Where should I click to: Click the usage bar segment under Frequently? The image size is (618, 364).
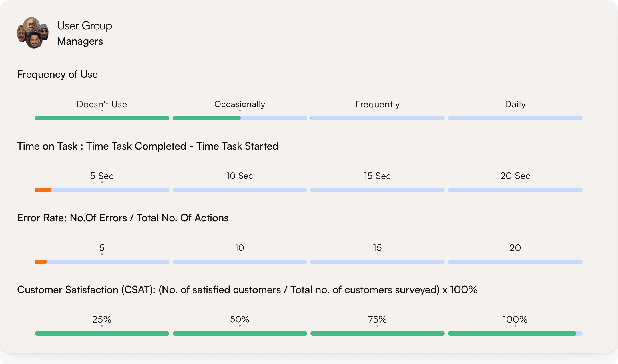[377, 118]
